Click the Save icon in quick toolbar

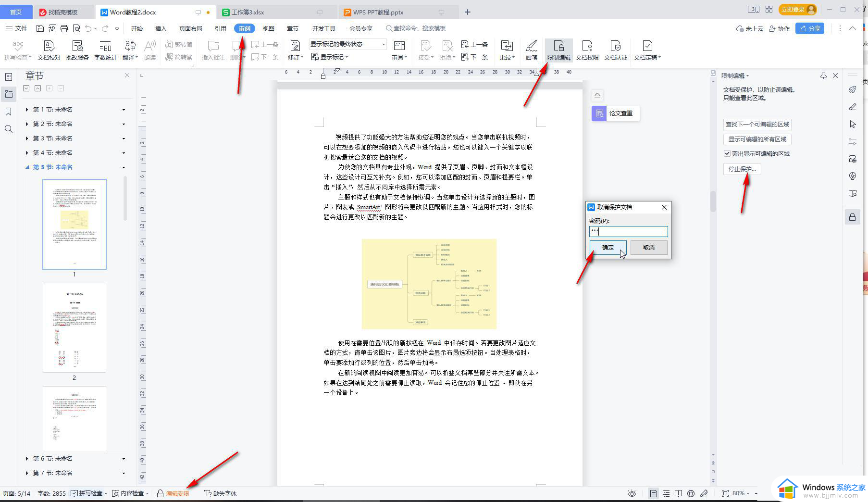(40, 28)
